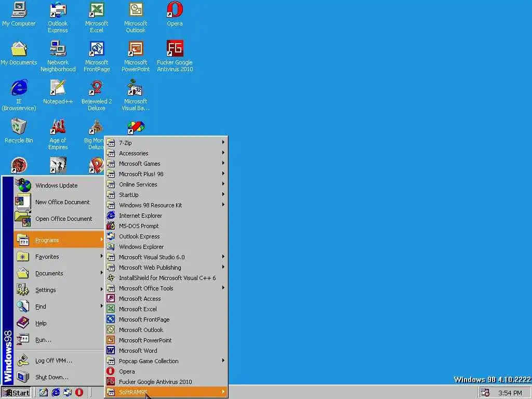The width and height of the screenshot is (532, 399).
Task: Click the taskbar clock showing 3:54 PM
Action: point(510,393)
